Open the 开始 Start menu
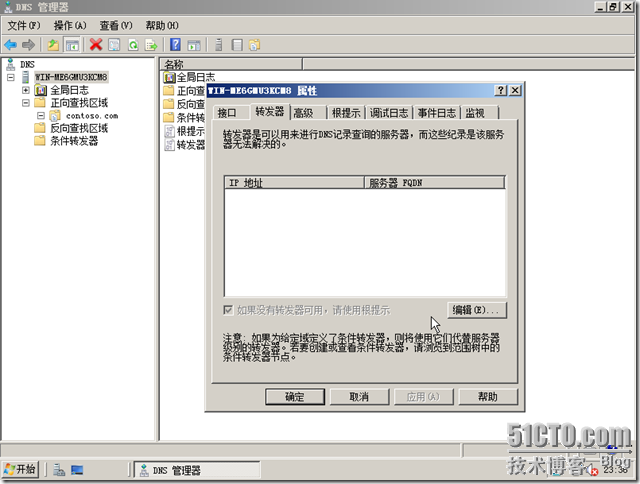This screenshot has width=640, height=484. point(20,469)
